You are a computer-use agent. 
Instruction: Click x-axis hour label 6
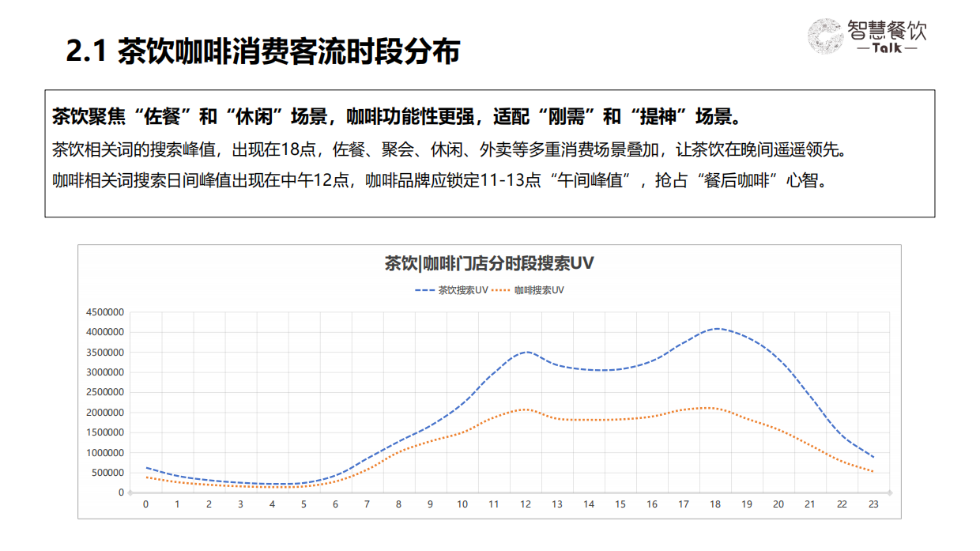coord(335,504)
